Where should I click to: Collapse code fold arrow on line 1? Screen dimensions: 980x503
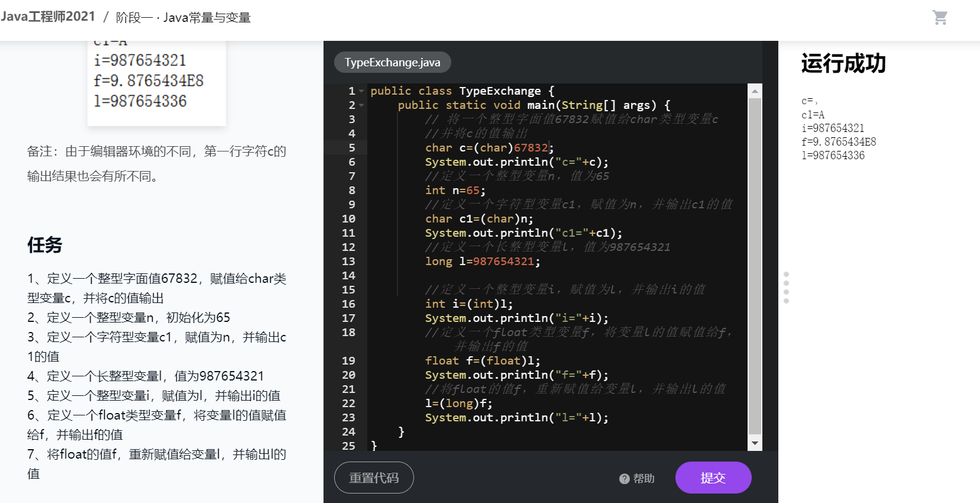(x=361, y=91)
